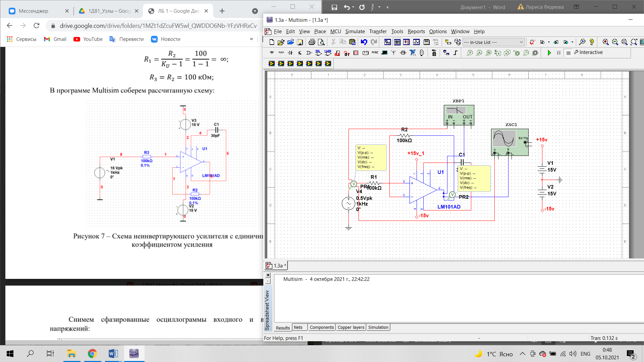The height and width of the screenshot is (362, 644).
Task: Expand Transfer to Ultiboard dropdown arrow
Action: pyautogui.click(x=549, y=42)
